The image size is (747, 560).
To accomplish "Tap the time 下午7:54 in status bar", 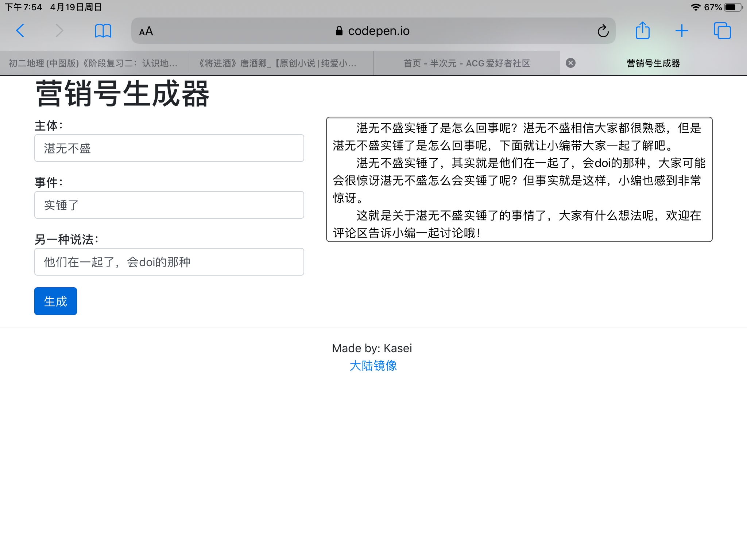I will tap(23, 7).
